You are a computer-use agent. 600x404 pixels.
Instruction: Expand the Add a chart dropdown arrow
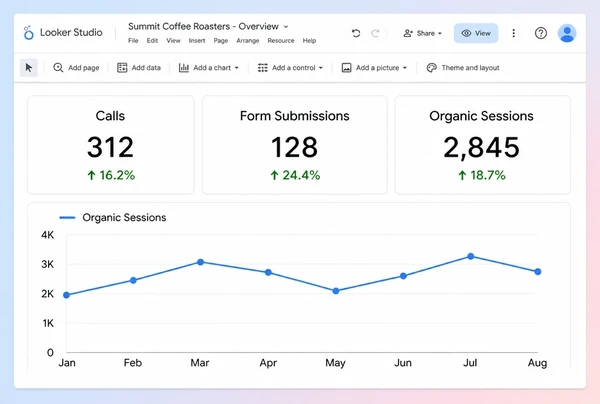[236, 68]
